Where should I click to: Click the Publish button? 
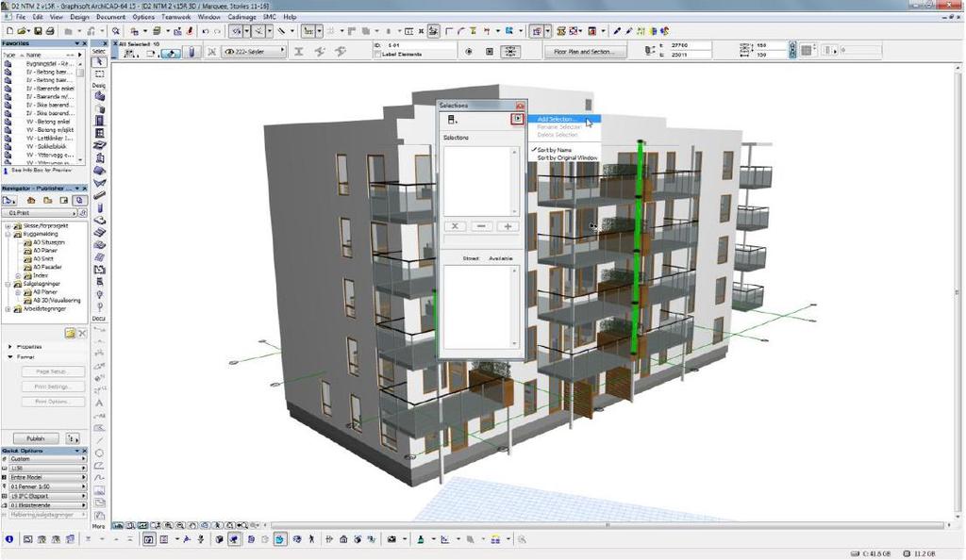tap(36, 438)
